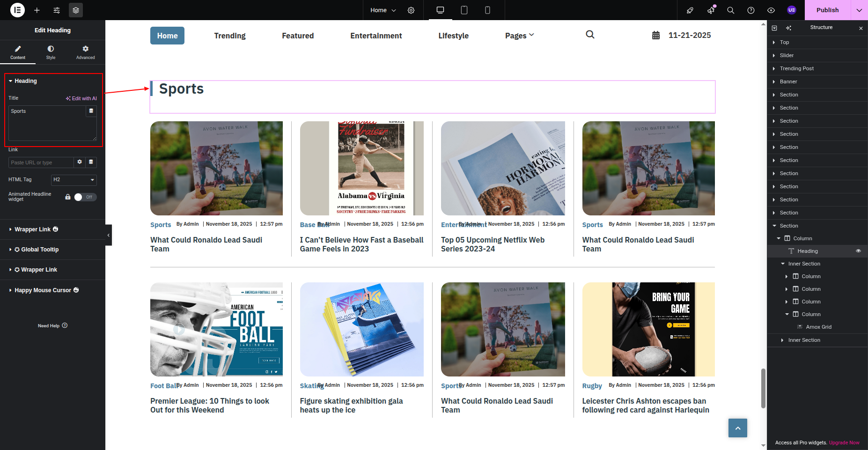Image resolution: width=868 pixels, height=450 pixels.
Task: Click the Elementor logo icon
Action: tap(17, 10)
